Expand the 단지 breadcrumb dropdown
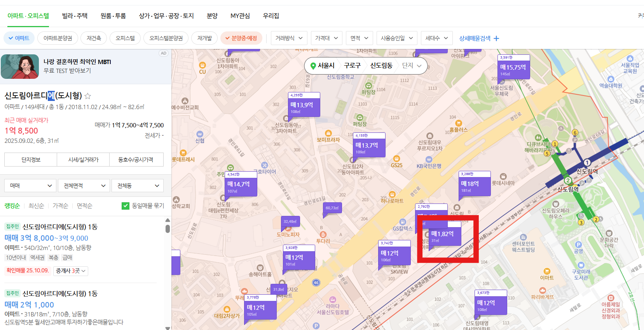The image size is (644, 330). [x=412, y=66]
